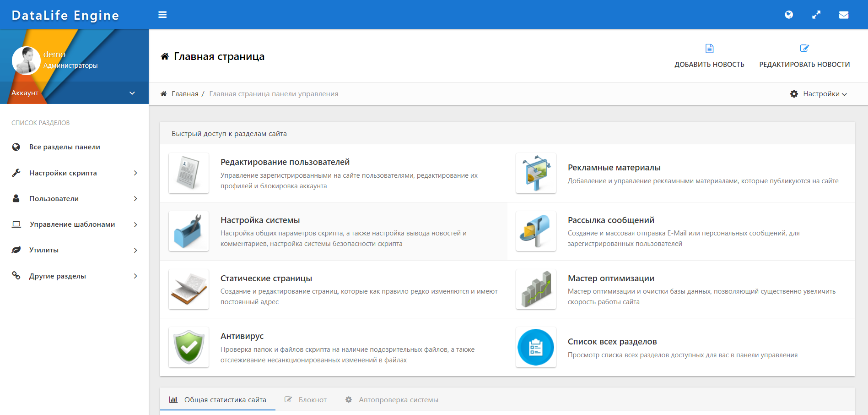This screenshot has width=868, height=415.
Task: Open messages via the envelope icon
Action: [844, 15]
